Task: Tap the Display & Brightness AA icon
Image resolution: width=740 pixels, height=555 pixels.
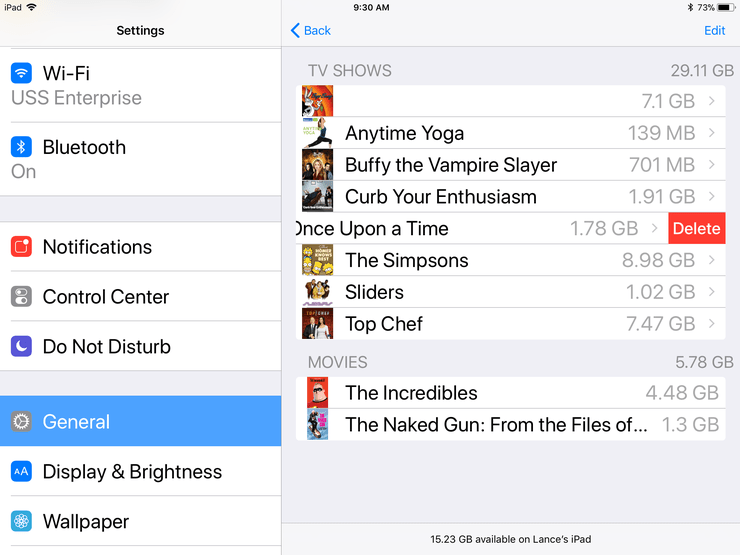Action: click(x=21, y=471)
